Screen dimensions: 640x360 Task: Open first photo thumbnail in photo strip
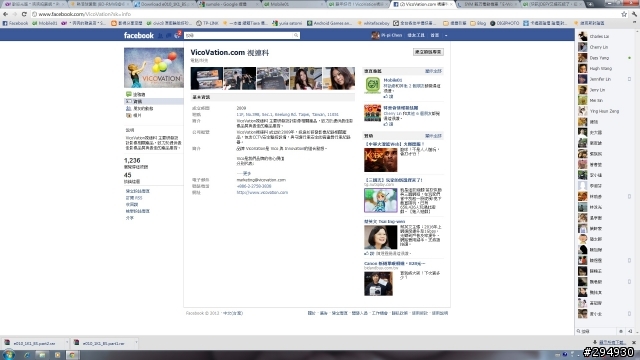[x=207, y=78]
